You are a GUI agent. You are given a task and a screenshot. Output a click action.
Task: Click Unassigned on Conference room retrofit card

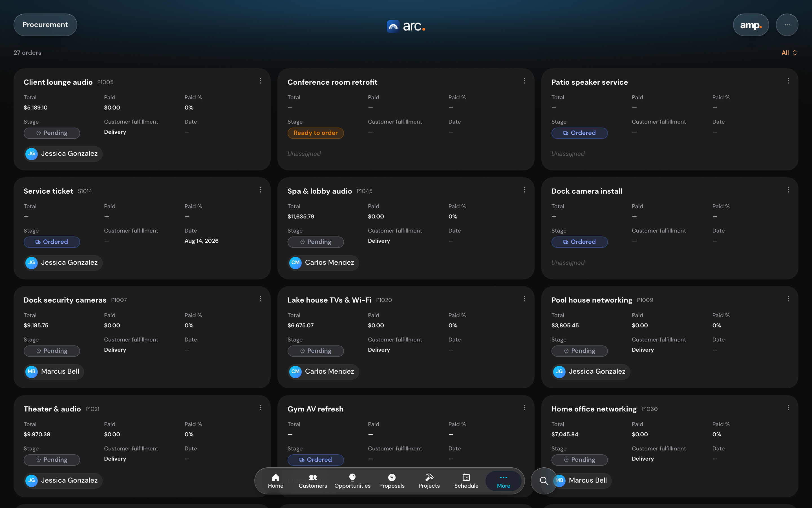tap(304, 154)
